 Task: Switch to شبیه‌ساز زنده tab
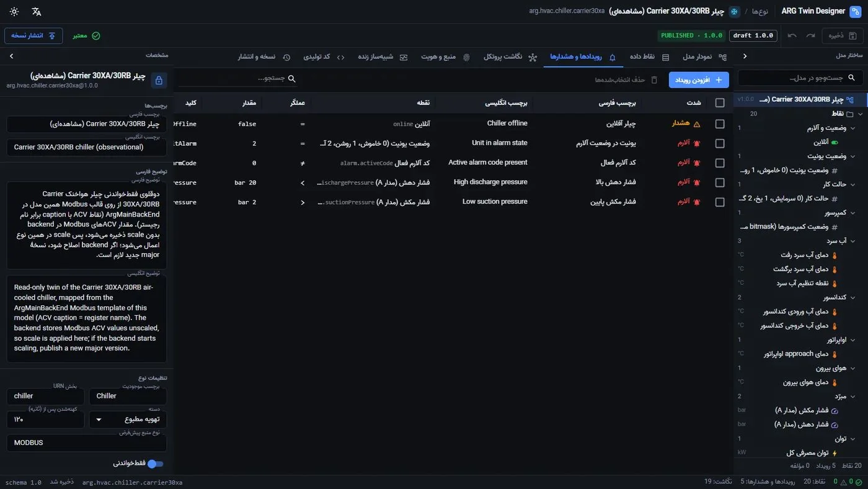383,57
